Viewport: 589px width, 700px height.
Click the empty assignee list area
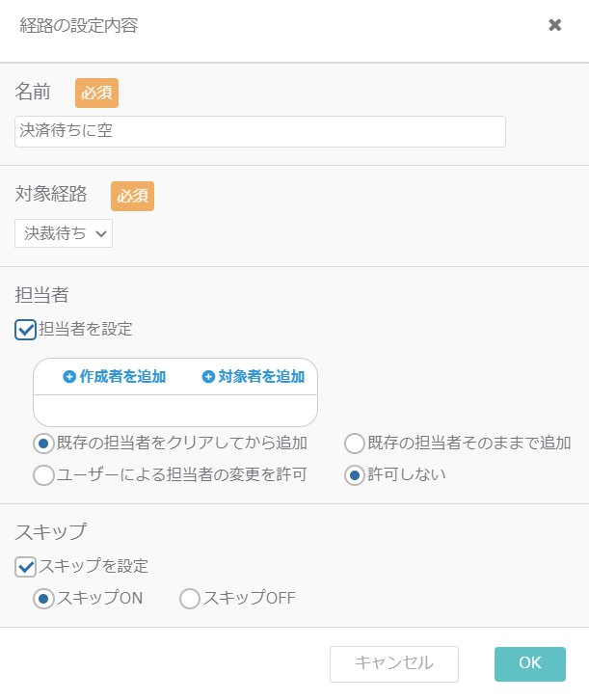click(x=175, y=411)
